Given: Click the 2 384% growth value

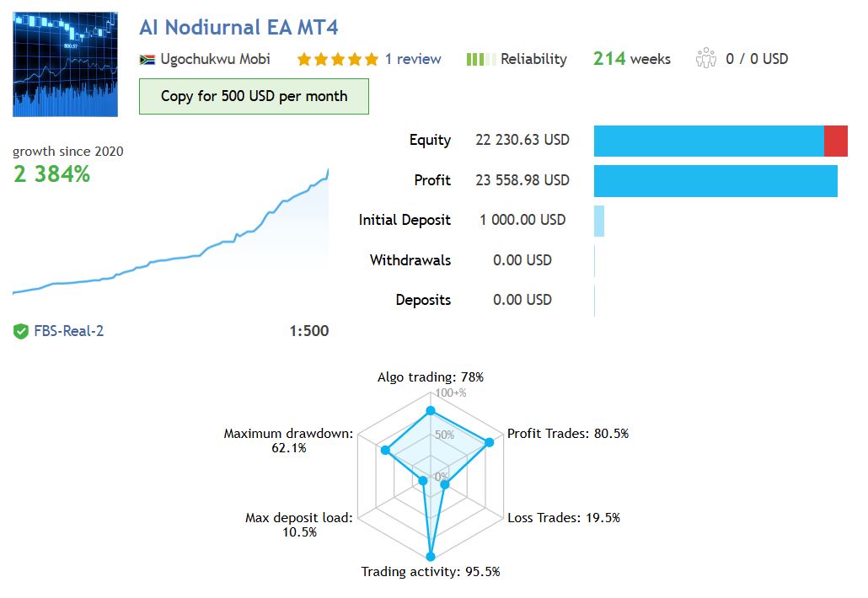Looking at the screenshot, I should (51, 175).
